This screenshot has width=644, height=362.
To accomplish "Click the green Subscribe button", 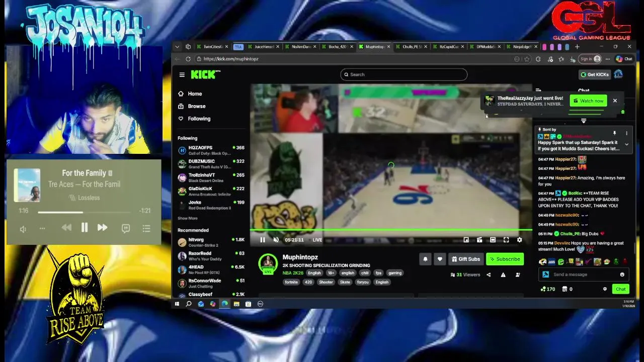I will (x=505, y=259).
